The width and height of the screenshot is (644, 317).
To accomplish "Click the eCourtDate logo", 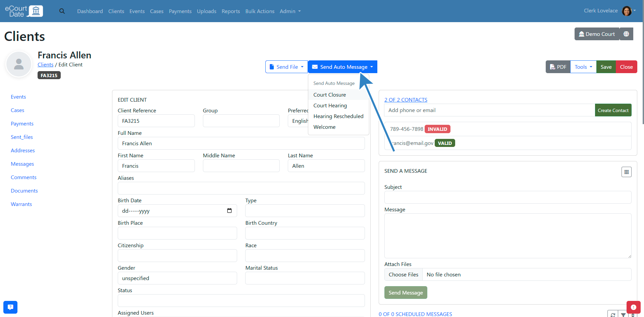I will tap(24, 11).
